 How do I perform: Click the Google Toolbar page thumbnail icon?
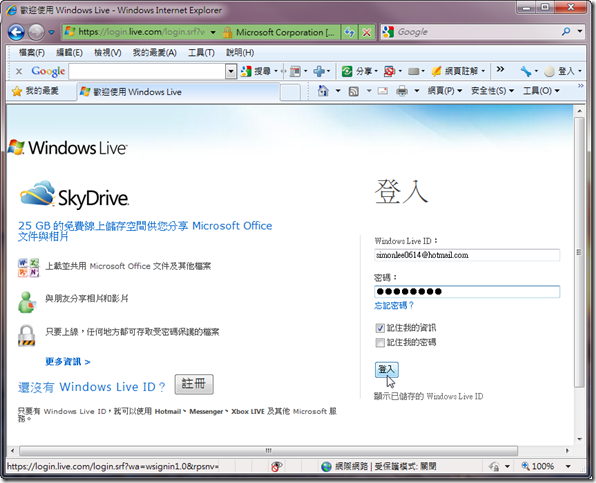295,71
